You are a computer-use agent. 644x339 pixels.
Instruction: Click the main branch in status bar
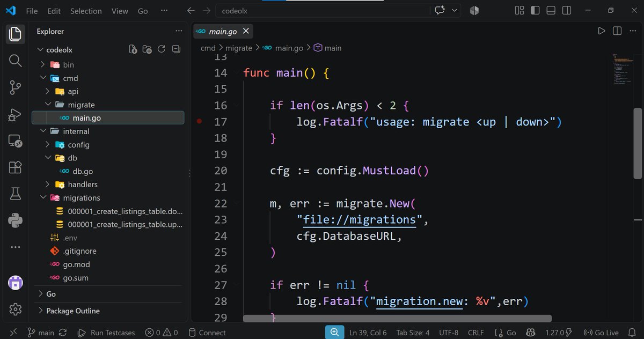pyautogui.click(x=41, y=333)
